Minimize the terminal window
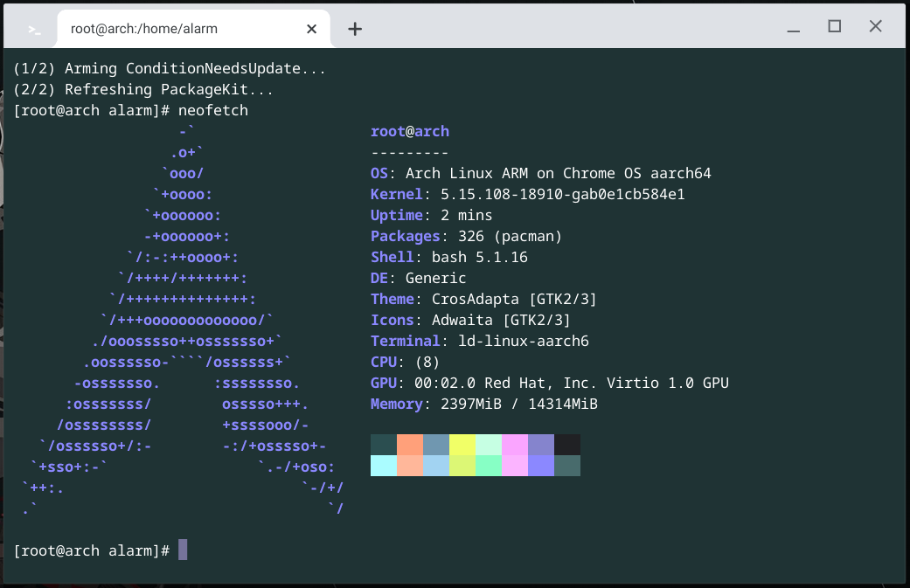 tap(794, 29)
